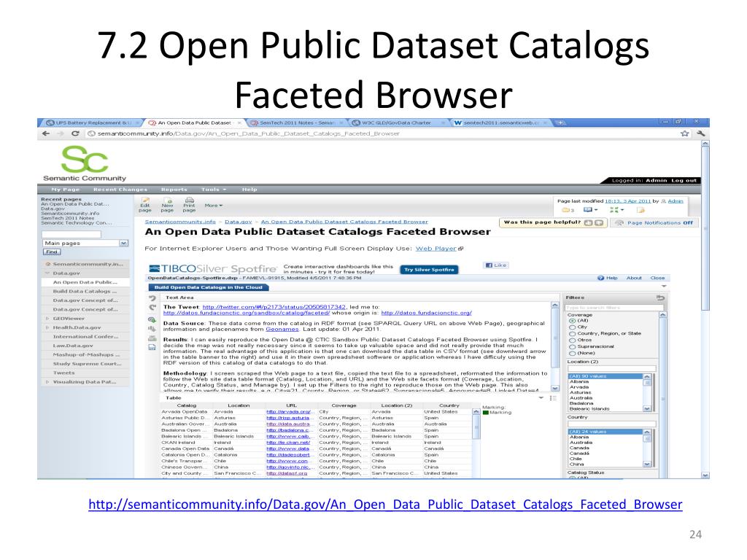
Task: Open My Page menu item
Action: [x=65, y=190]
